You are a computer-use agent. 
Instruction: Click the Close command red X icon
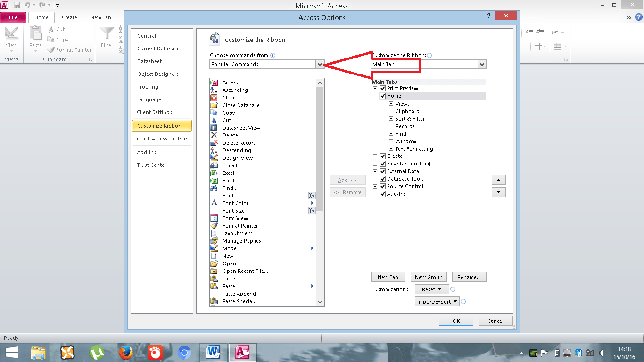click(x=214, y=98)
